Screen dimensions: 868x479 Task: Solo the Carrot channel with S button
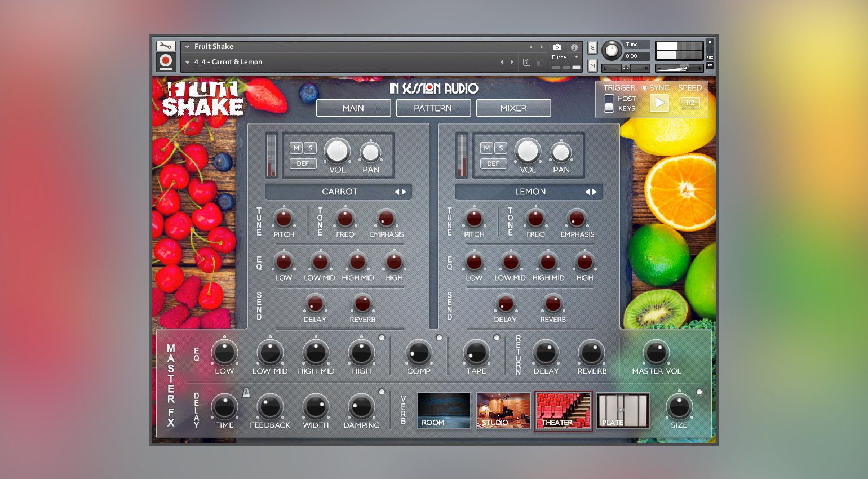[x=310, y=148]
